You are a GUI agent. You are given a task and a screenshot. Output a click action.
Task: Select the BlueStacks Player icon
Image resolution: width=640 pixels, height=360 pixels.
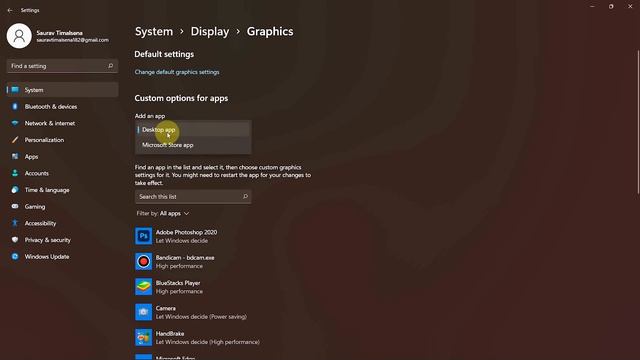(x=144, y=287)
